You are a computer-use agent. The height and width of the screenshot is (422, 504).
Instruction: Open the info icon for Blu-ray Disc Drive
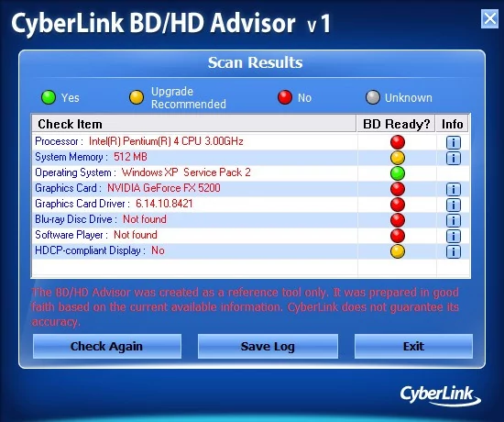point(454,220)
